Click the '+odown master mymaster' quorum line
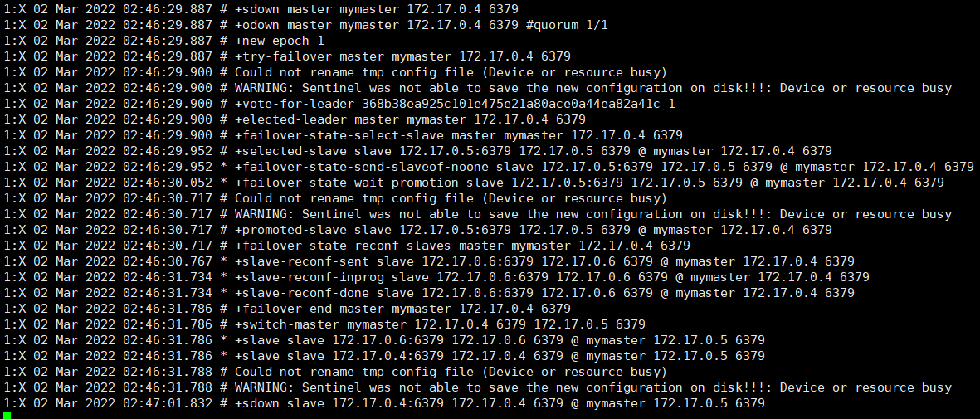Screen dimensions: 980x419 click(305, 24)
